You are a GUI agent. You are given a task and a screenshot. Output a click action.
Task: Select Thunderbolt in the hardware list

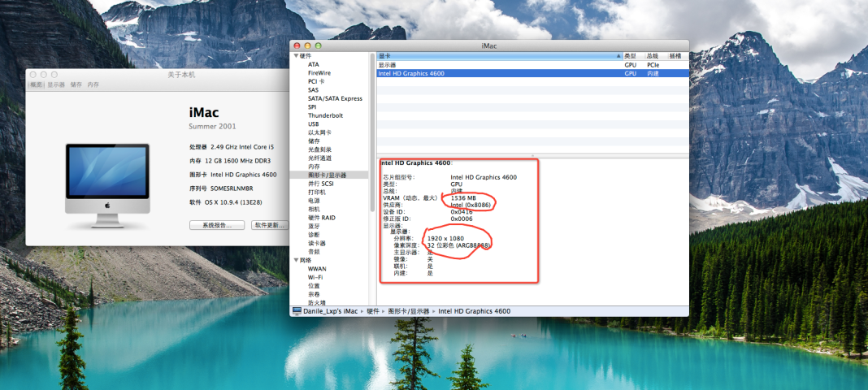click(325, 115)
